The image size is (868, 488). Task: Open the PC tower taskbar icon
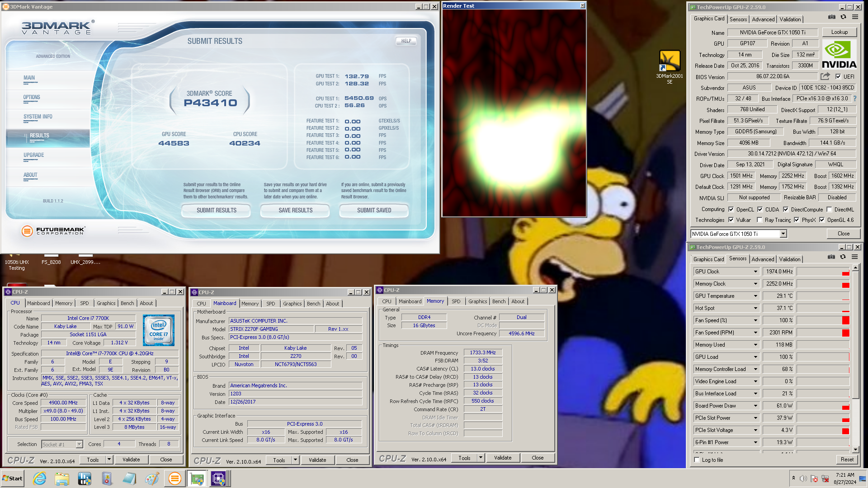(x=107, y=479)
